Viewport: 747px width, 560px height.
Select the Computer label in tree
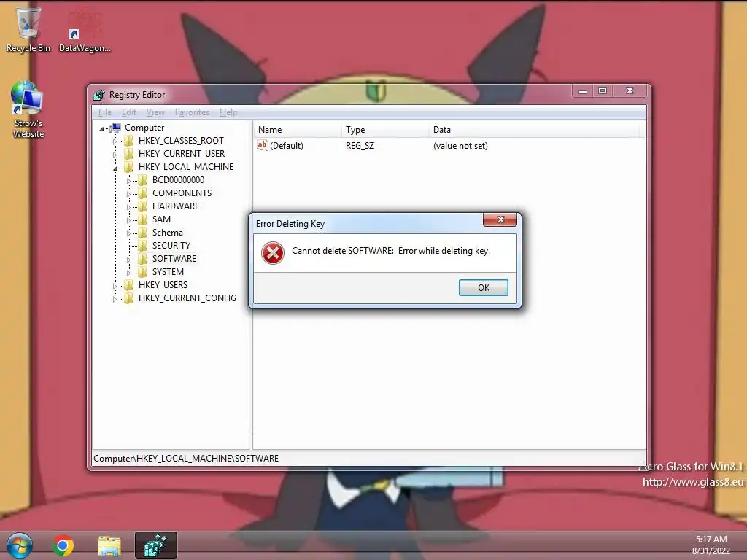pos(144,127)
